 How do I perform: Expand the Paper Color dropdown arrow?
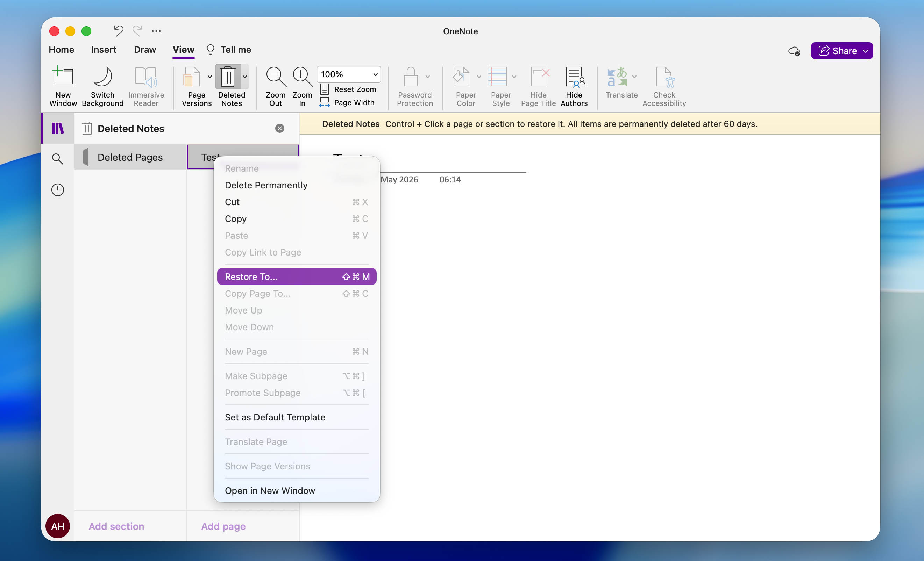(479, 77)
